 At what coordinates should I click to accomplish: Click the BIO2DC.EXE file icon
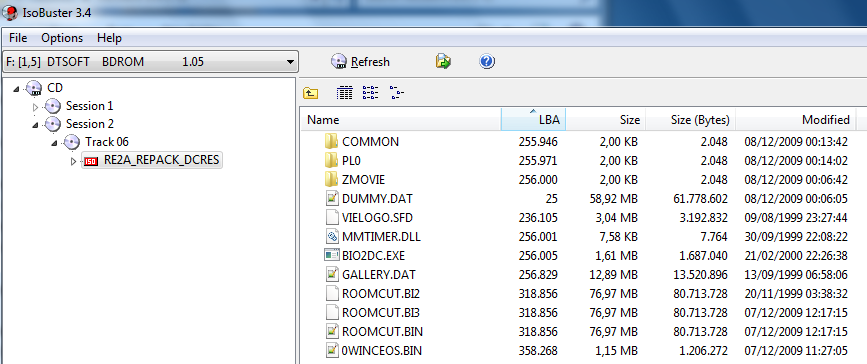[x=331, y=255]
